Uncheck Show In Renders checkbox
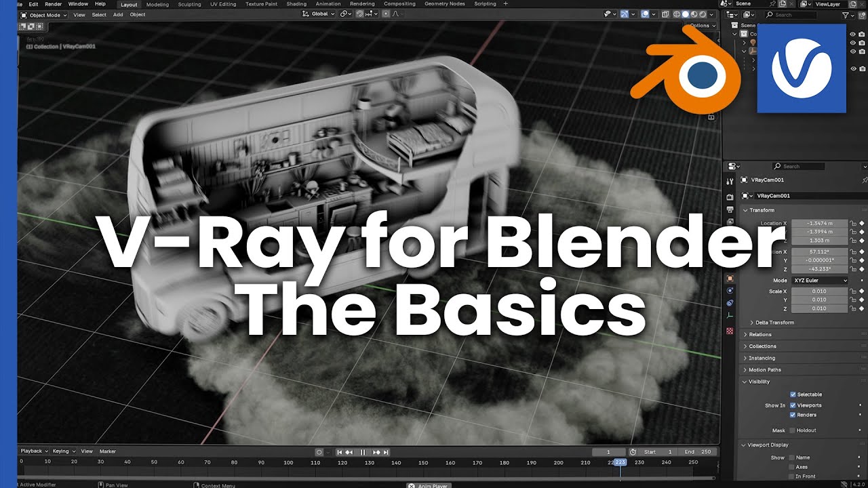The width and height of the screenshot is (868, 488). pyautogui.click(x=793, y=415)
